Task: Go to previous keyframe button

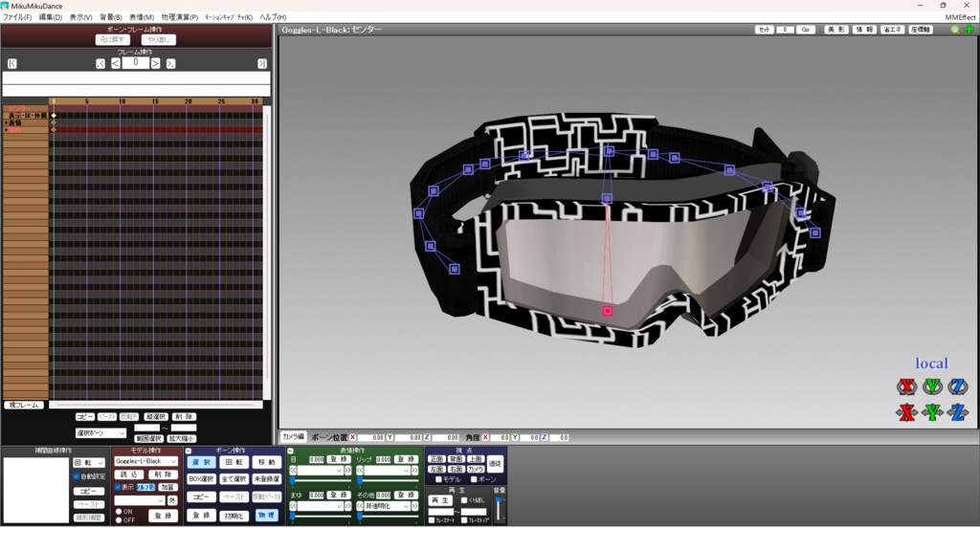Action: coord(100,64)
